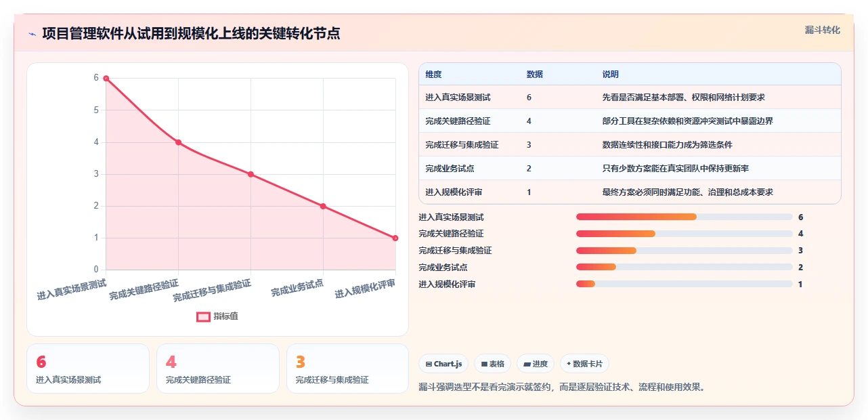Click the progress bar for 完成关键路径验证
The height and width of the screenshot is (420, 868).
[x=684, y=234]
